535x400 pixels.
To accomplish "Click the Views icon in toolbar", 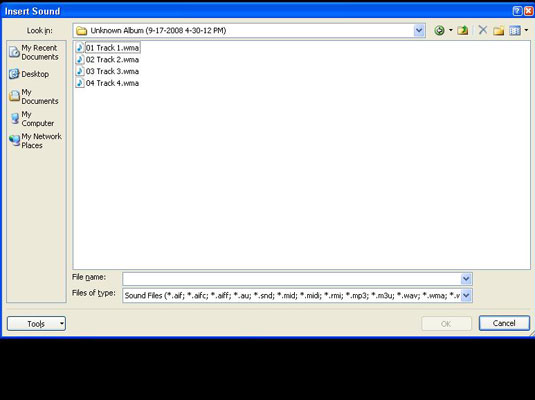I will (515, 31).
